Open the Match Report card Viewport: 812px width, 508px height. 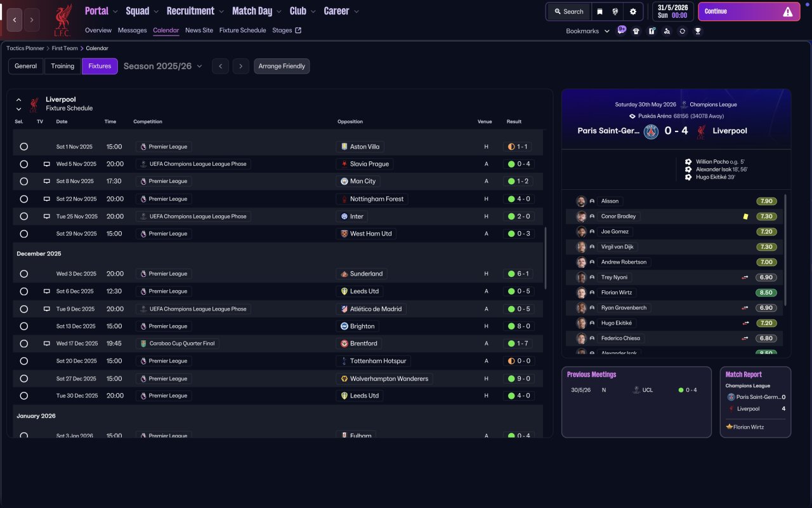click(756, 402)
